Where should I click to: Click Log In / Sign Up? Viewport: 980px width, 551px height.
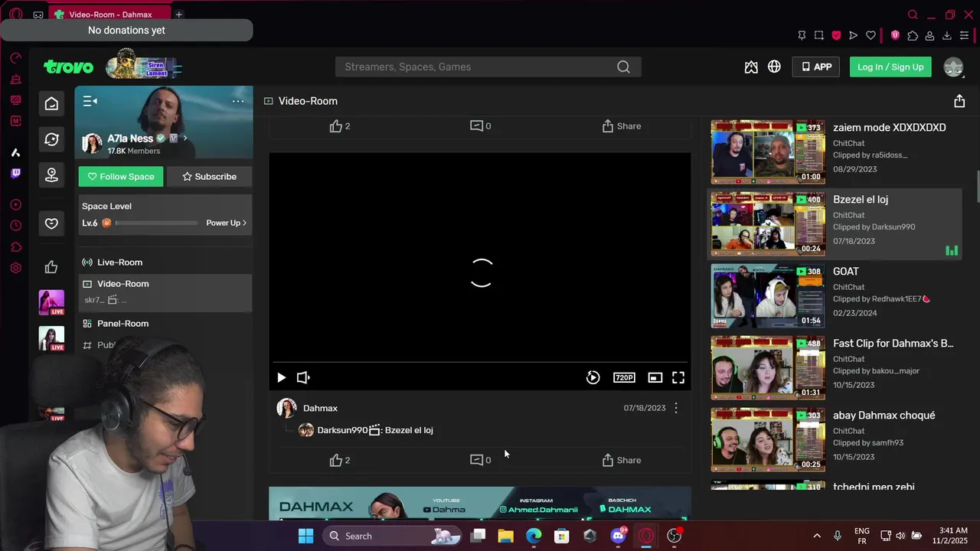click(890, 67)
